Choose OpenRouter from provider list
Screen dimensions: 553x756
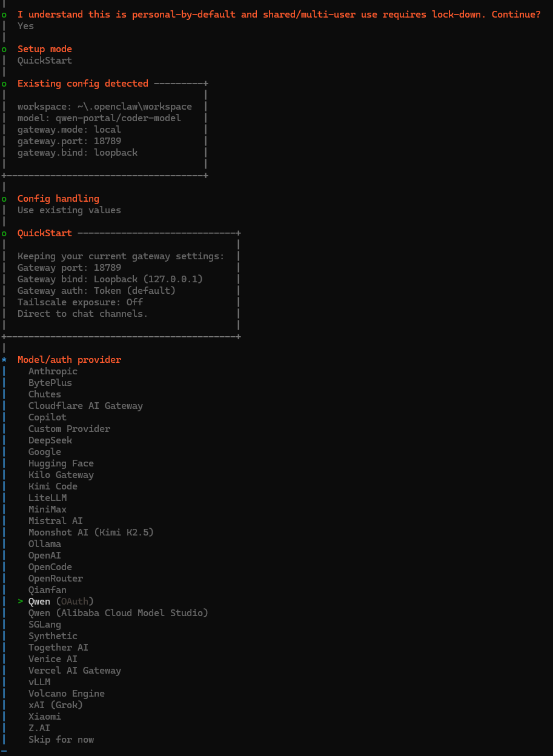pos(56,579)
